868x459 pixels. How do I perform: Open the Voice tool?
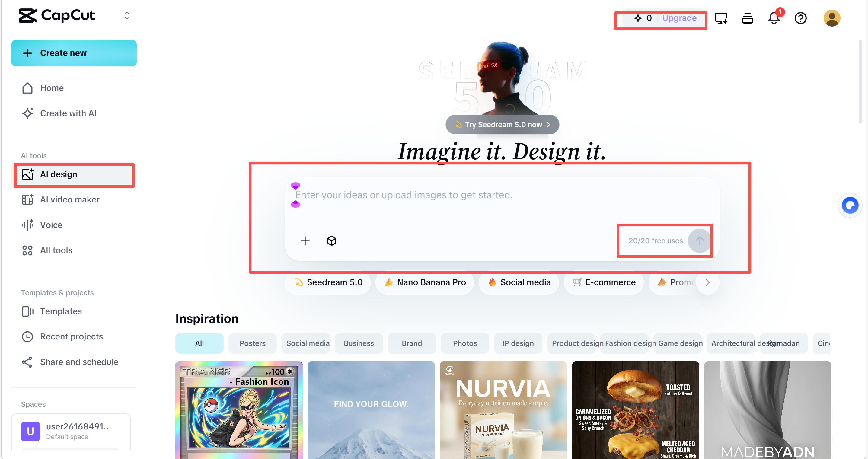pyautogui.click(x=51, y=225)
